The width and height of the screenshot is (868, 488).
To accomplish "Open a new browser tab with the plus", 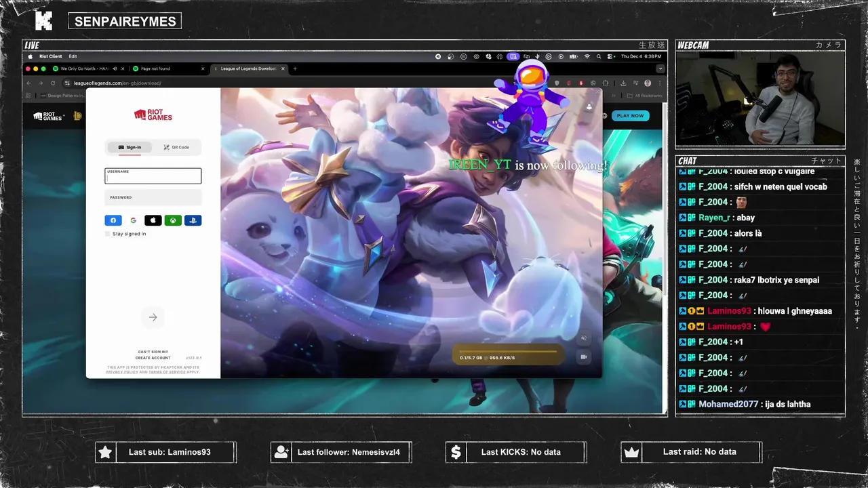I will (295, 68).
